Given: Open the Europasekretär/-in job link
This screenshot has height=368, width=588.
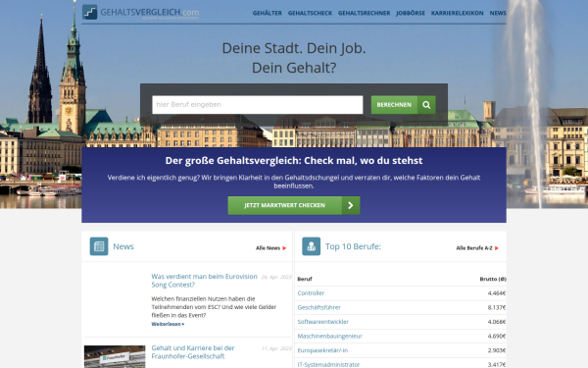Looking at the screenshot, I should [x=322, y=350].
